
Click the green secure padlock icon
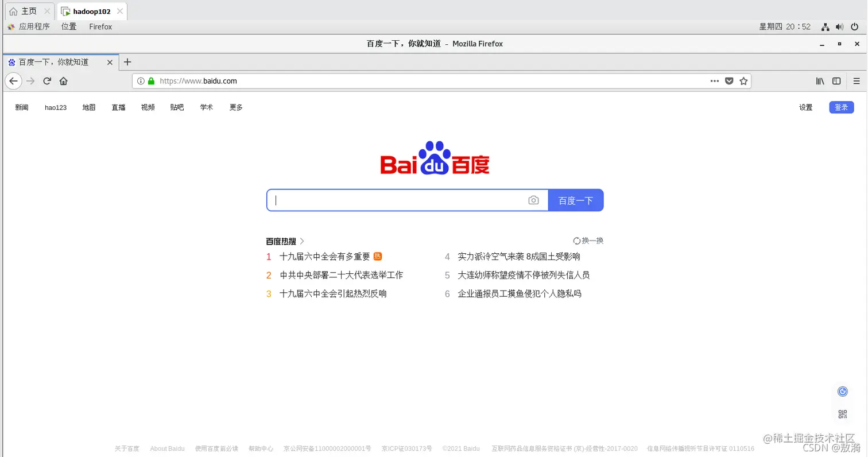tap(152, 81)
